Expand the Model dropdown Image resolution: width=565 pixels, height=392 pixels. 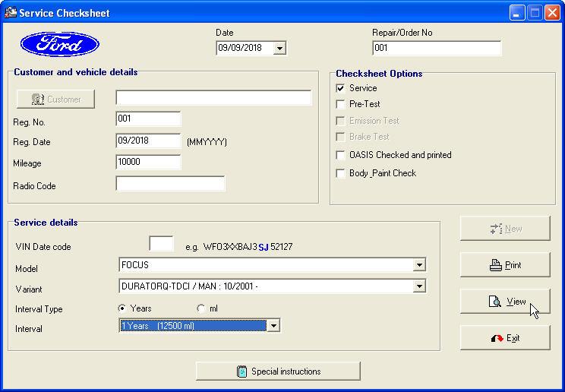(419, 265)
